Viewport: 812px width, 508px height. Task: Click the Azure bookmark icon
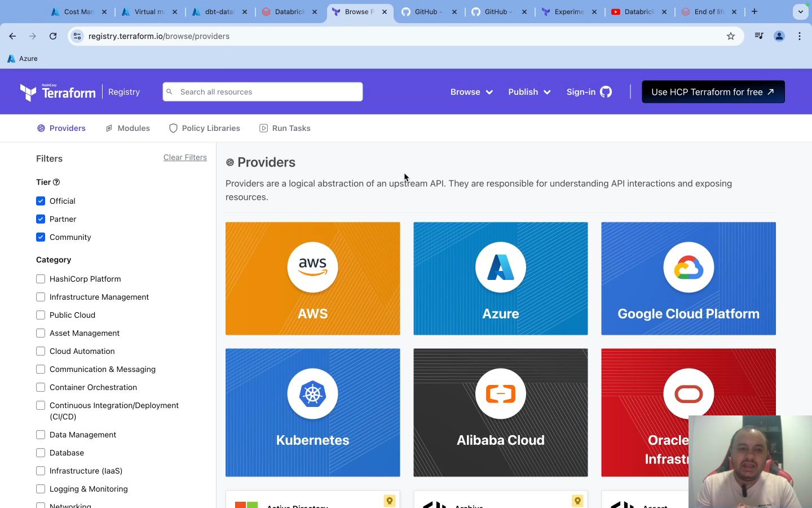pyautogui.click(x=11, y=59)
